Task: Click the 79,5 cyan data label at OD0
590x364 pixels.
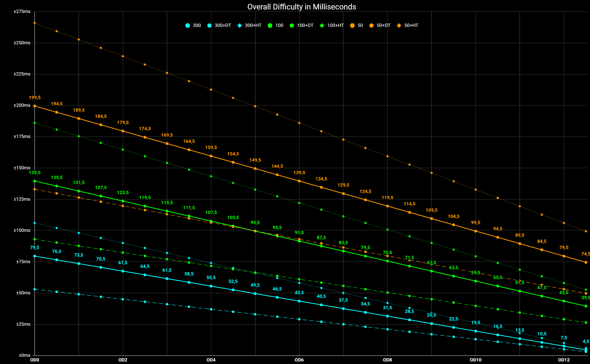Action: tap(35, 248)
